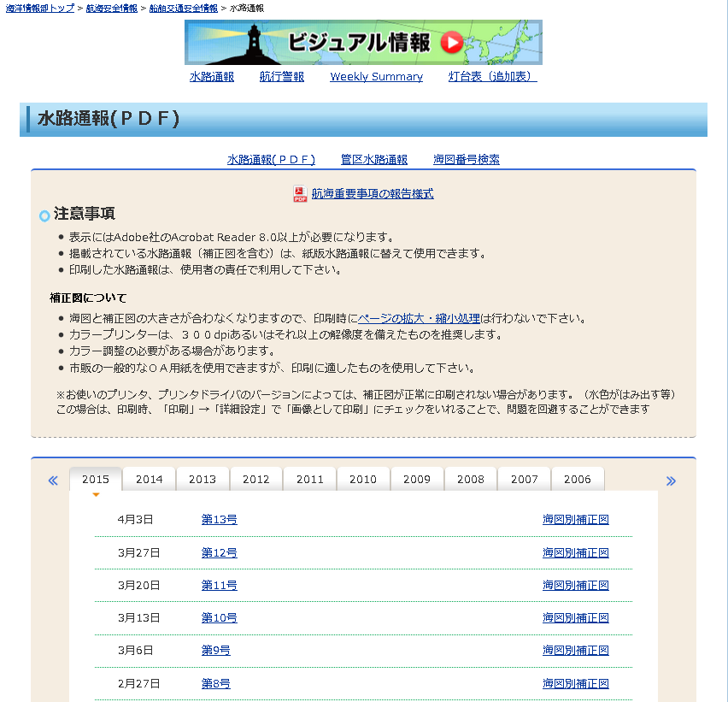728x702 pixels.
Task: Open the 管区水路通報 link
Action: point(373,159)
